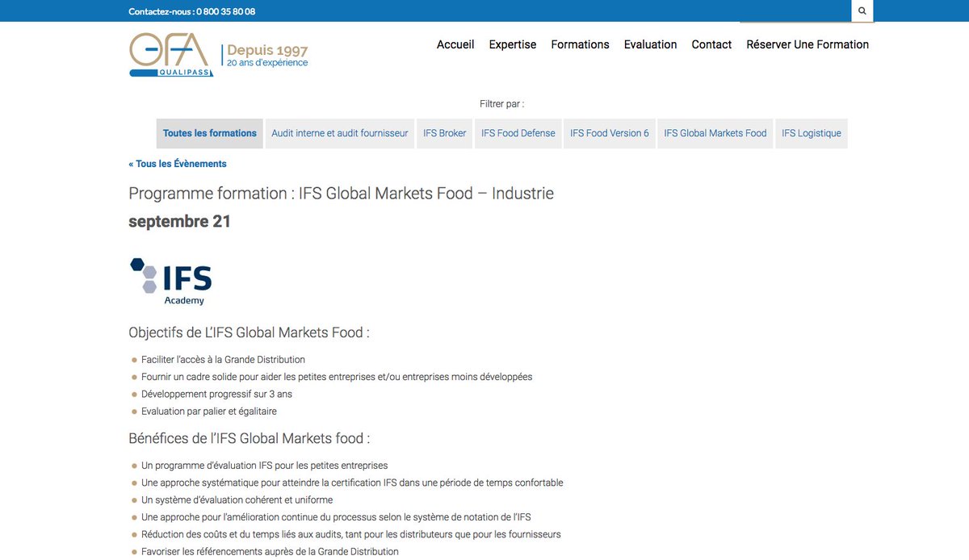Click bullet Développement progressif sur 3 ans
969x560 pixels.
coord(216,394)
